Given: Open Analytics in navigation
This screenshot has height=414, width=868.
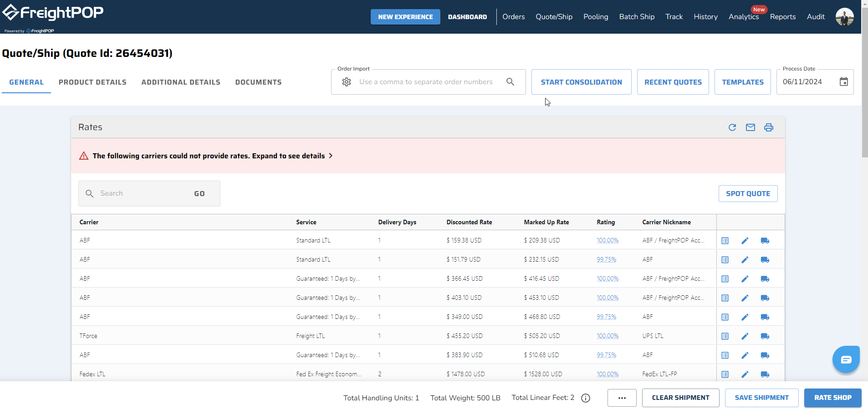Looking at the screenshot, I should [x=744, y=17].
